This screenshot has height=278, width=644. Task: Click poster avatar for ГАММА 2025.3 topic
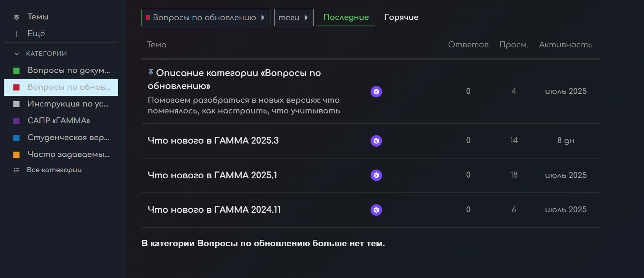pos(376,141)
